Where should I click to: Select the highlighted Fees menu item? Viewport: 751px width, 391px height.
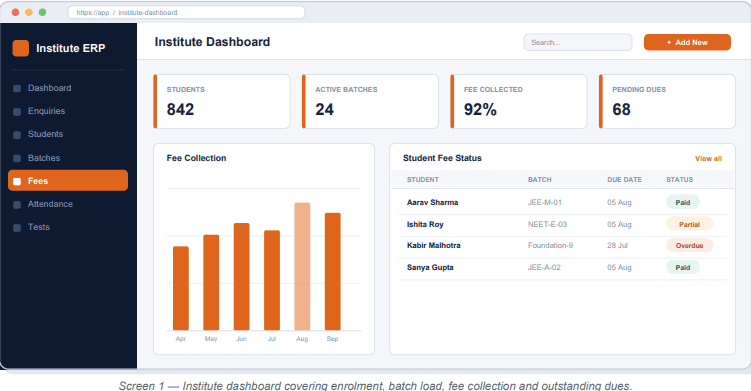pos(68,181)
